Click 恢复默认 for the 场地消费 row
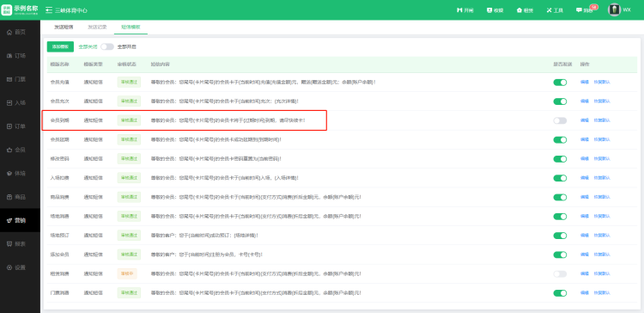This screenshot has width=644, height=313. click(602, 217)
